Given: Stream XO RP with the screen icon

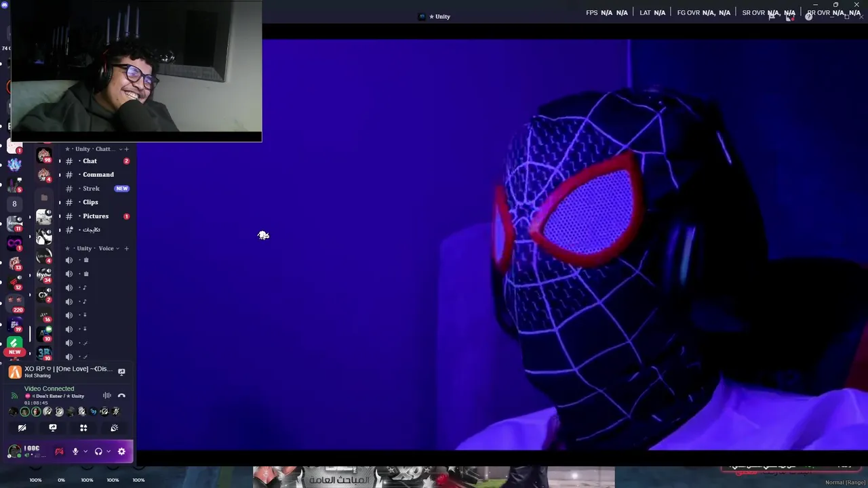Looking at the screenshot, I should point(121,371).
